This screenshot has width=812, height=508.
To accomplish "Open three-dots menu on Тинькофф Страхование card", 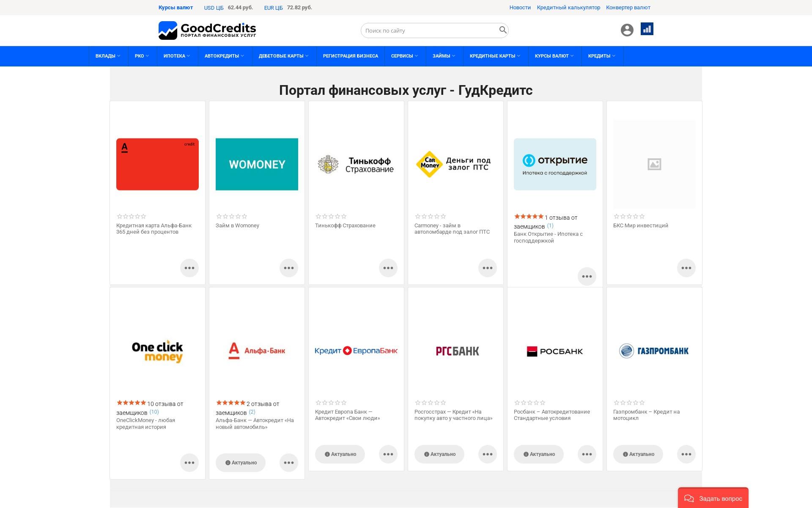I will tap(388, 268).
